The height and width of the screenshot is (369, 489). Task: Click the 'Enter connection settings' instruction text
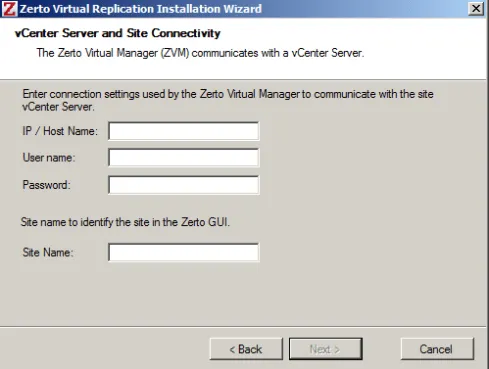(228, 100)
